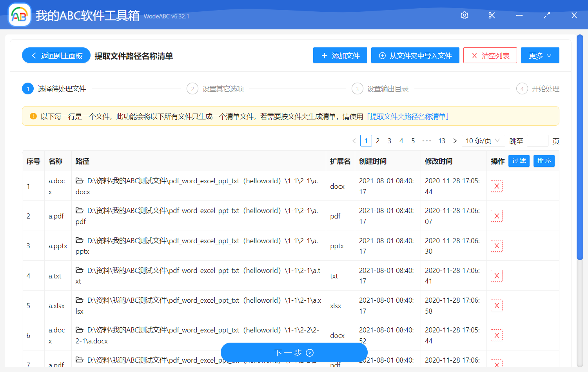Switch to step 设置其它选项
The height and width of the screenshot is (372, 588).
click(x=222, y=88)
